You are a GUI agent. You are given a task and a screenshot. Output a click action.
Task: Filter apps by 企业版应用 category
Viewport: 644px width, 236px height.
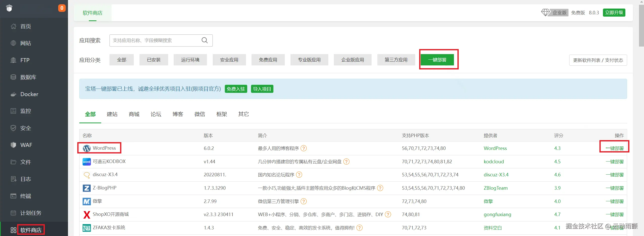tap(353, 60)
